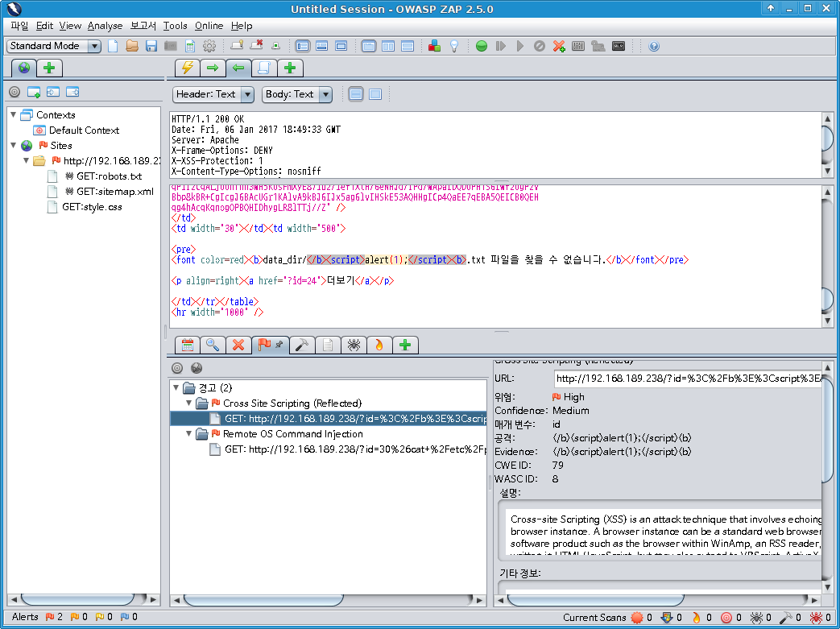The image size is (840, 629).
Task: Open the 보고서 menu
Action: point(143,26)
